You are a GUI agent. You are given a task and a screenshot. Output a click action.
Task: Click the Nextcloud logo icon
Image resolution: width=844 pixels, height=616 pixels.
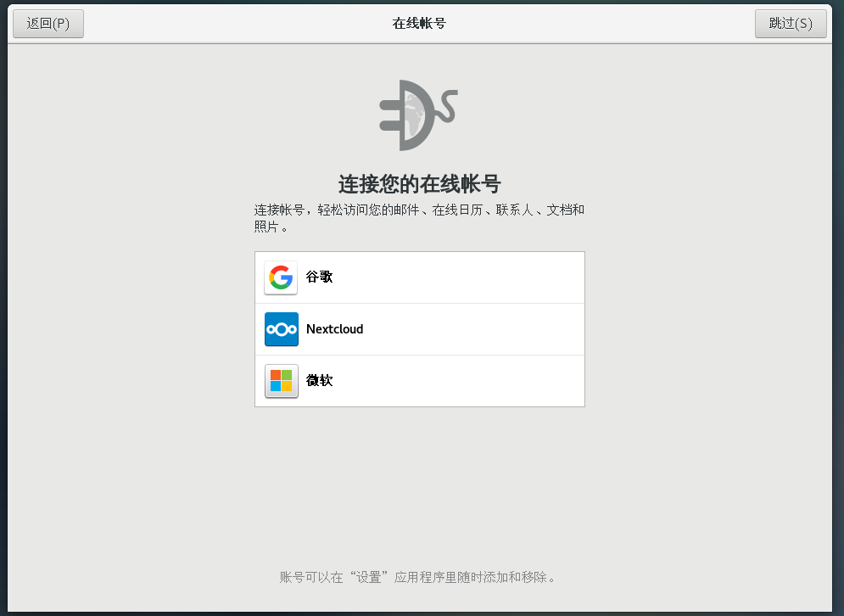281,329
